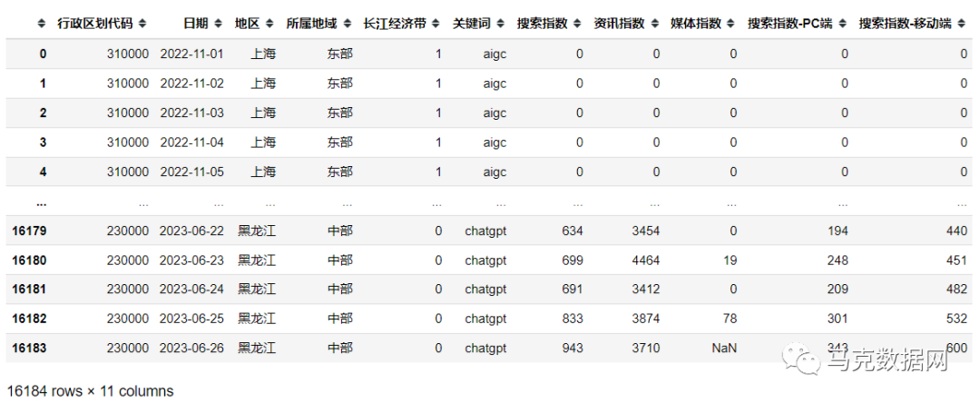Click sort arrows next to 行政区划代码
Viewport: 980px width, 403px height.
tap(142, 24)
